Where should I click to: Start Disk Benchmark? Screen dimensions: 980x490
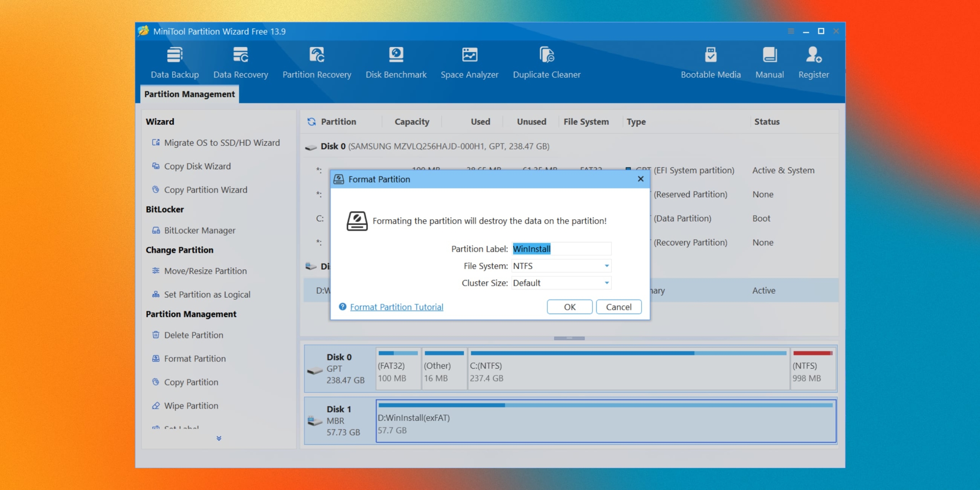(396, 63)
